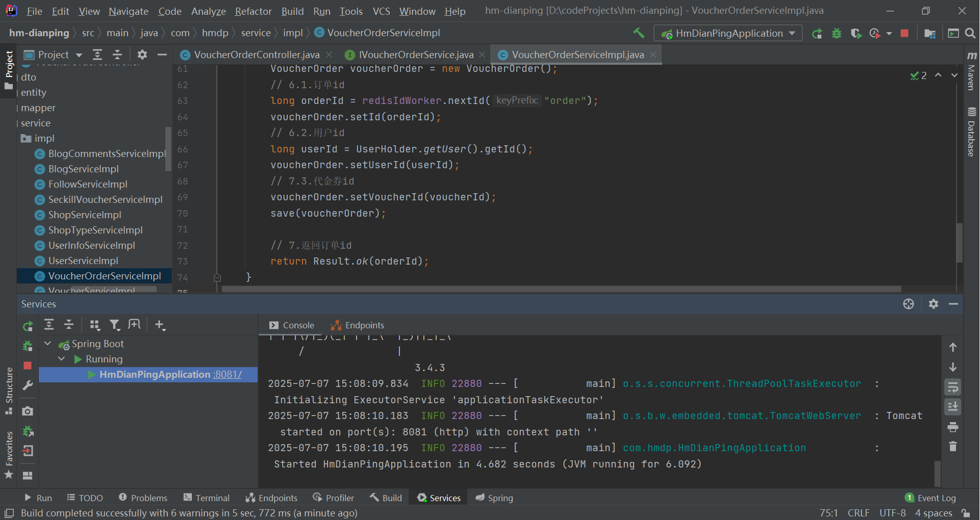Toggle the Project tool window stripe
This screenshot has width=980, height=520.
click(x=9, y=70)
